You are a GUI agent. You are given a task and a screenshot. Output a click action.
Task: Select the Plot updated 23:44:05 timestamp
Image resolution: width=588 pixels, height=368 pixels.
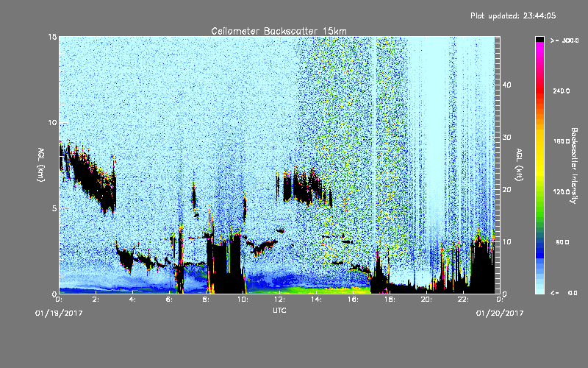(513, 15)
